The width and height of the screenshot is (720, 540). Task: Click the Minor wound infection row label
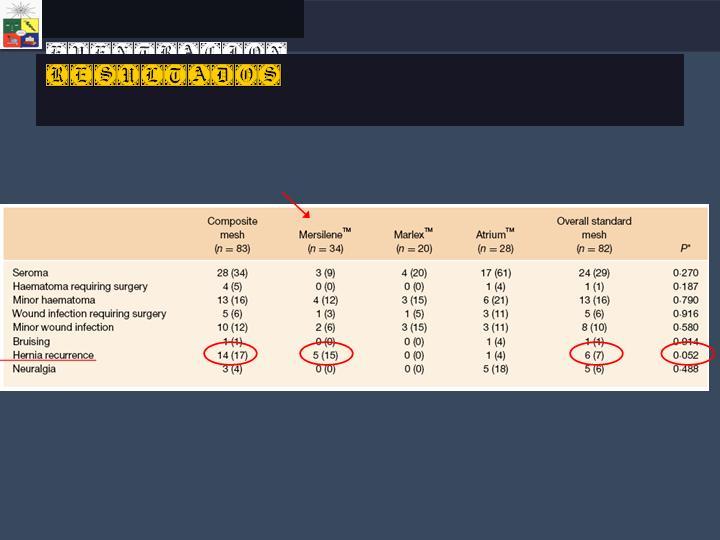pos(62,327)
